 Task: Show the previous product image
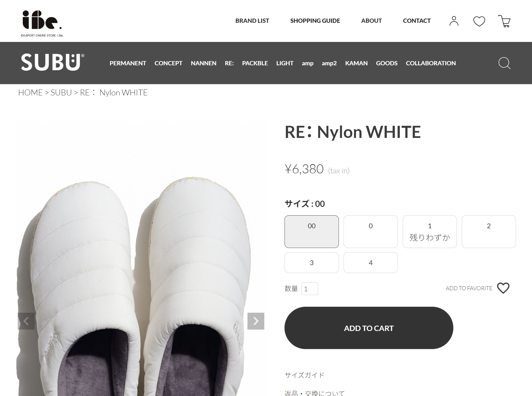point(26,321)
